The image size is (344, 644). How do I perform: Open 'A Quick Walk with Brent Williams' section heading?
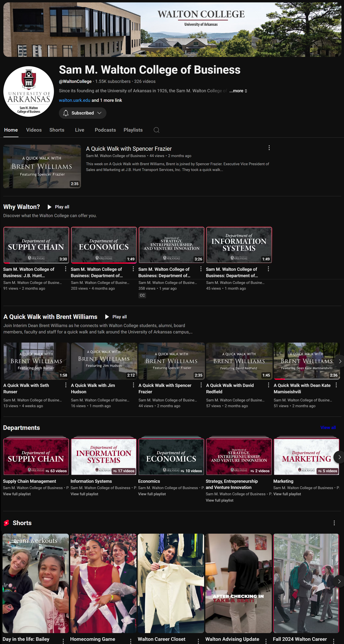50,317
